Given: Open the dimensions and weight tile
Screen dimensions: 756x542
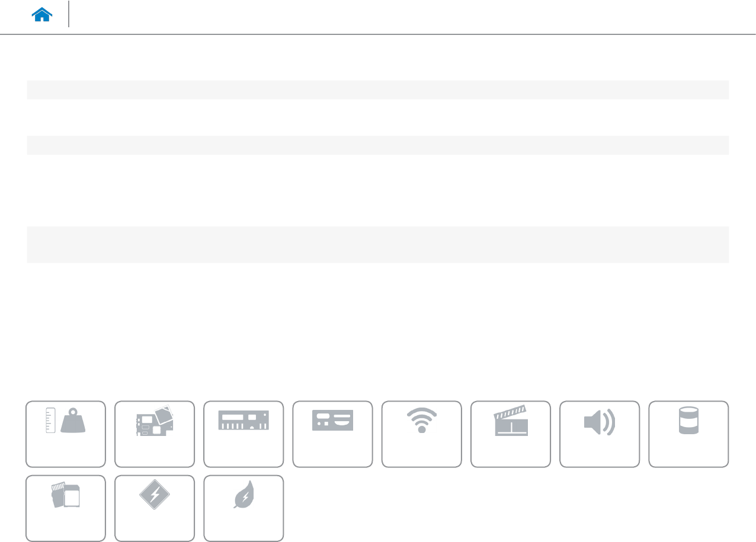Looking at the screenshot, I should 66,434.
